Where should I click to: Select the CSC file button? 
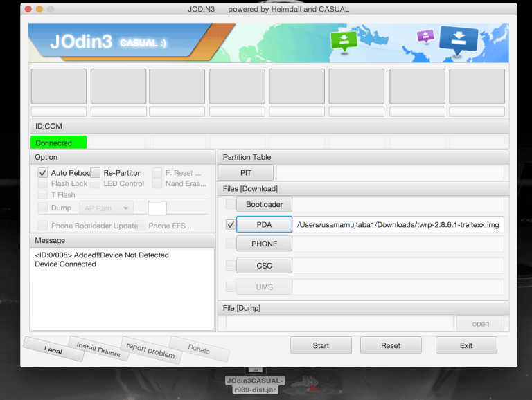264,264
